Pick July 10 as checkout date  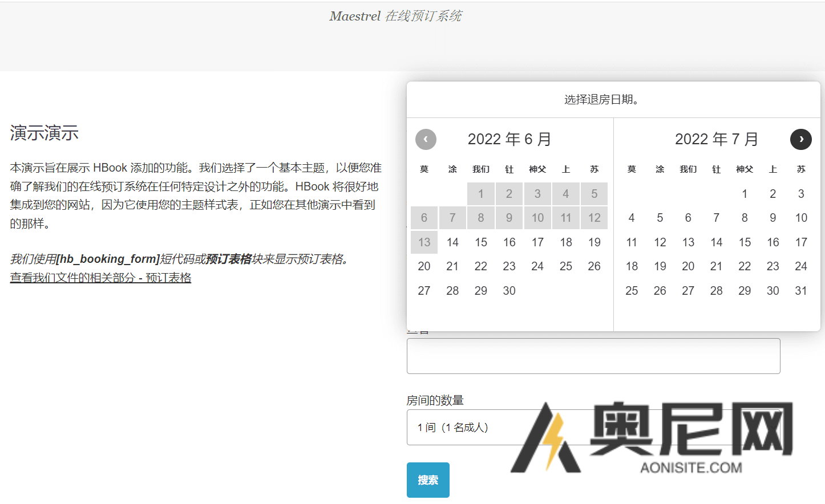[x=800, y=218]
